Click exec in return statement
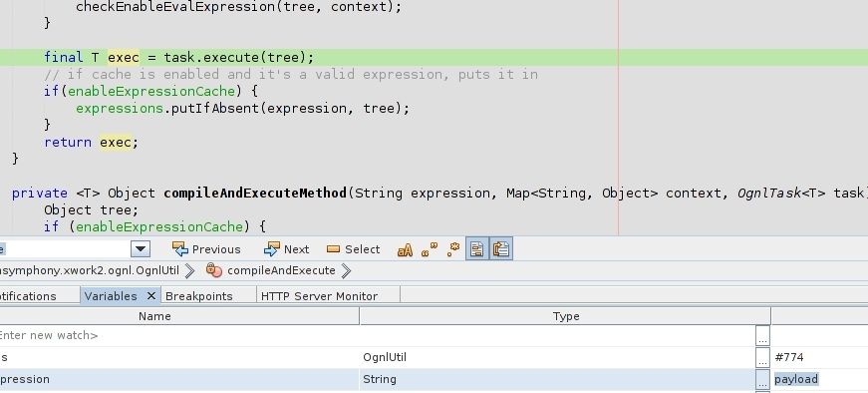 point(116,143)
